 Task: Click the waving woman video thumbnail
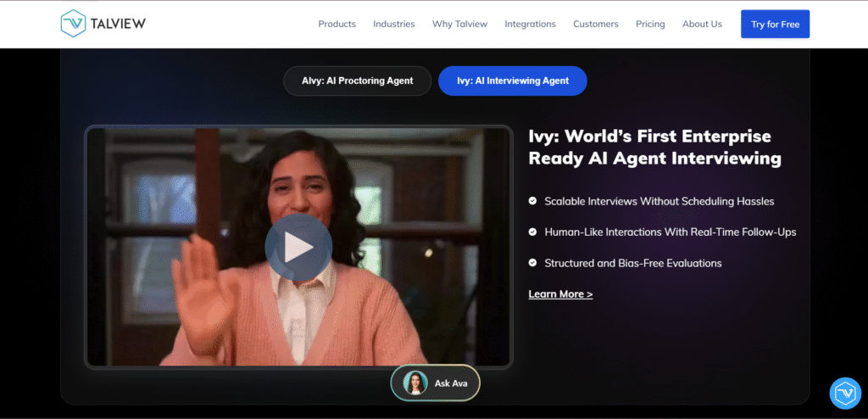tap(298, 247)
